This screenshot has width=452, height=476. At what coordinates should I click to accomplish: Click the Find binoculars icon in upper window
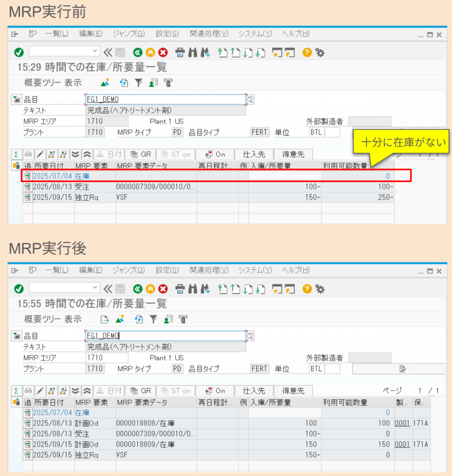(193, 53)
